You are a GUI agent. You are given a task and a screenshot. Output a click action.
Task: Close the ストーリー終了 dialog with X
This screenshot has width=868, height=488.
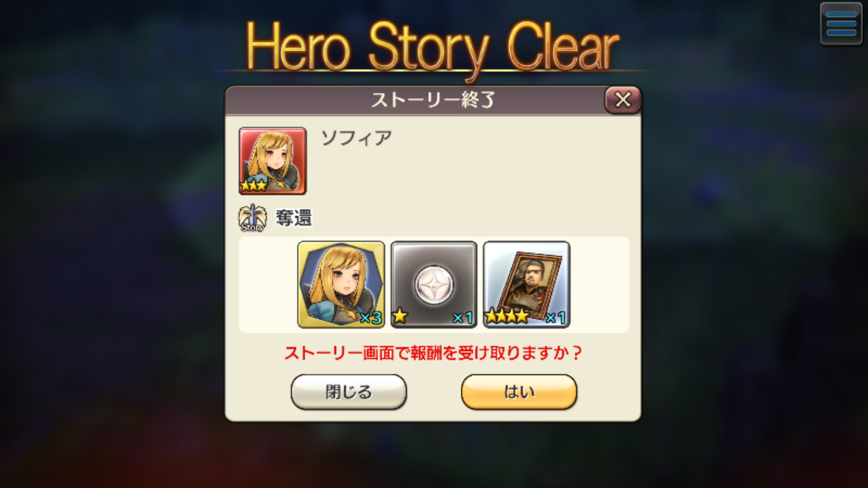(623, 100)
